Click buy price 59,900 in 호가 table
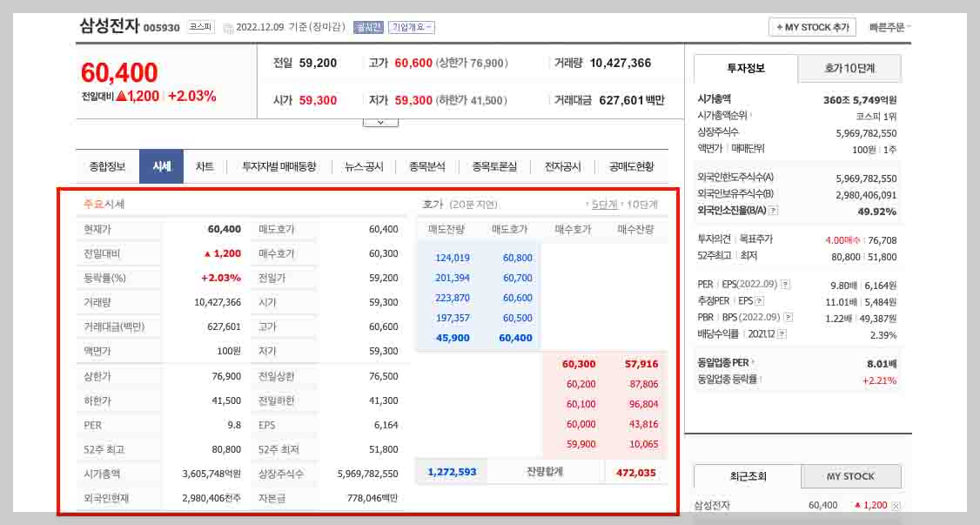Screen dimensions: 980x525 581,444
